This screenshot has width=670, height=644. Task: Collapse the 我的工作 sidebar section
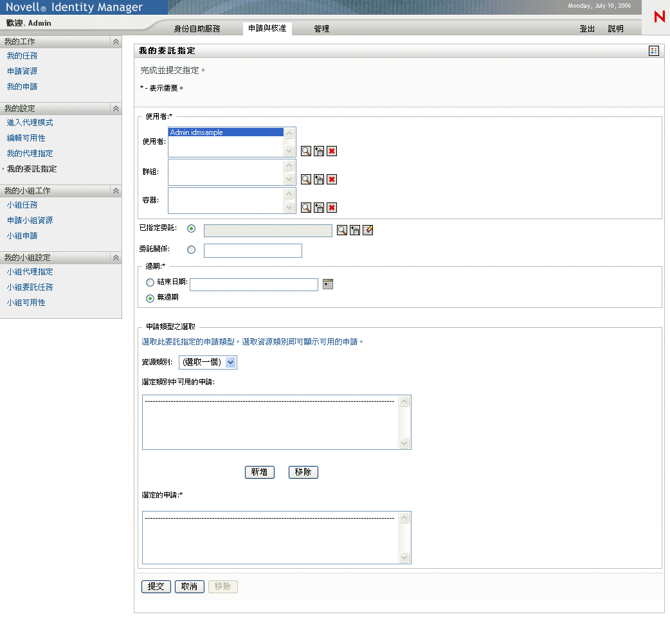pos(116,41)
